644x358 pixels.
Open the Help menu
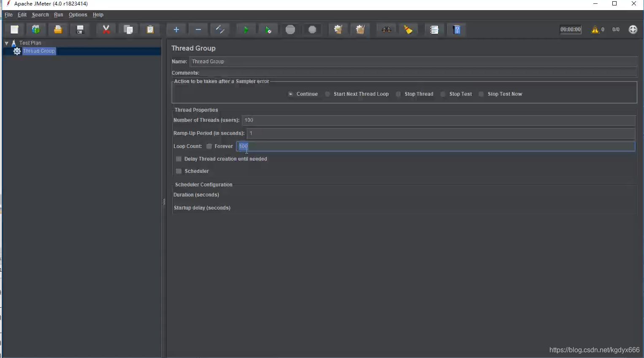point(98,15)
